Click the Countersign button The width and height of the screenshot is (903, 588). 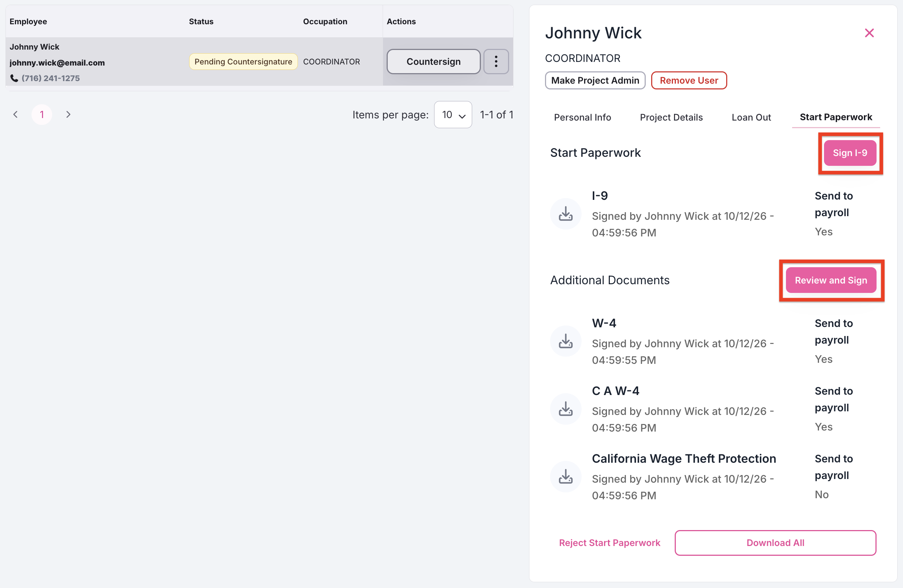(x=434, y=62)
